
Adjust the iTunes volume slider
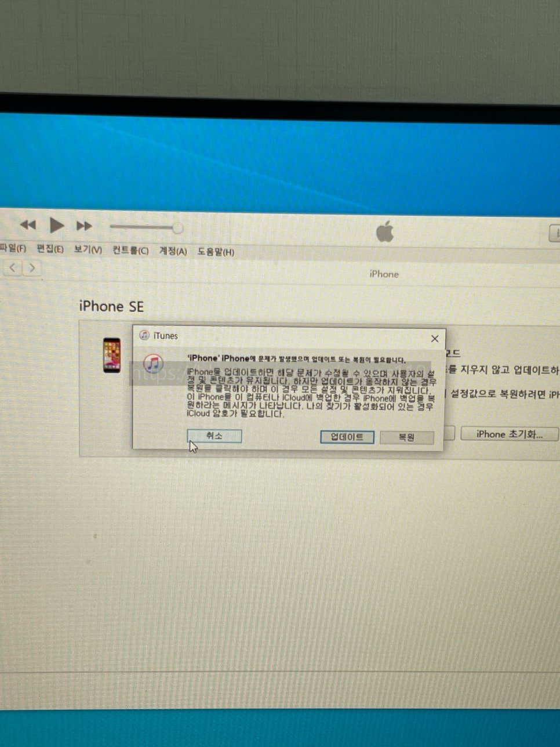pos(146,227)
